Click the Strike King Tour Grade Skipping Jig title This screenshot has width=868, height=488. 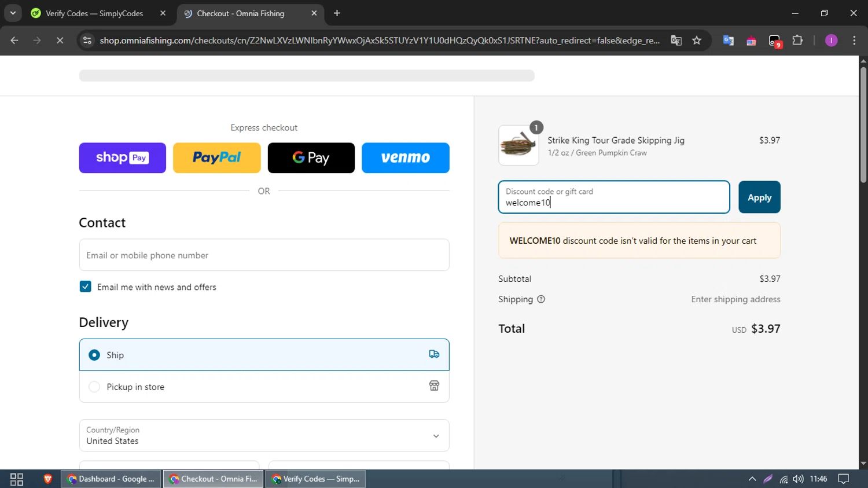pyautogui.click(x=616, y=140)
